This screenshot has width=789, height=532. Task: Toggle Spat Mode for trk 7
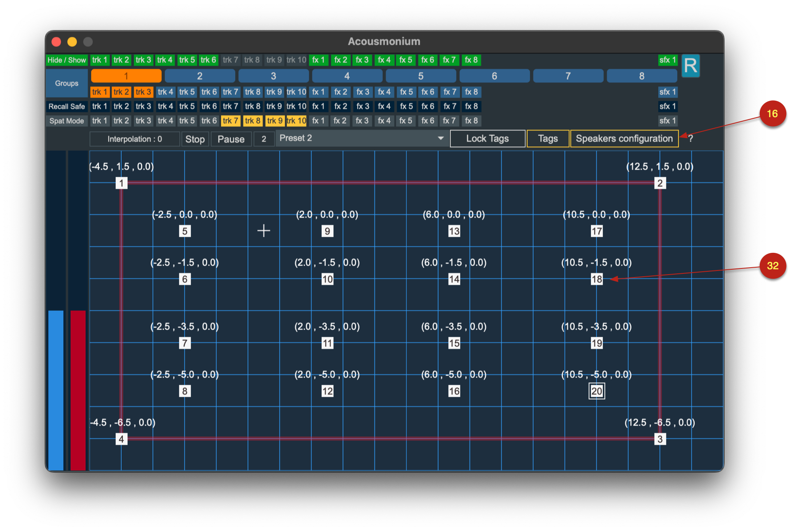(230, 121)
